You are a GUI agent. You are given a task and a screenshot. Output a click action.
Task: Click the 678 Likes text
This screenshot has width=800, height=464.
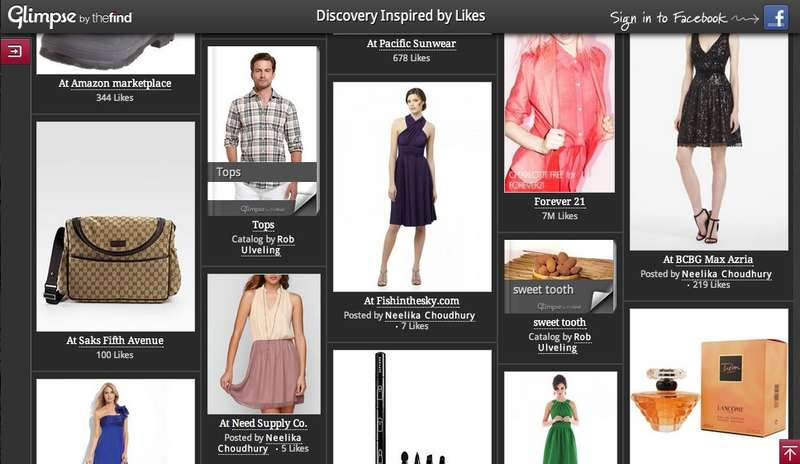tap(411, 58)
